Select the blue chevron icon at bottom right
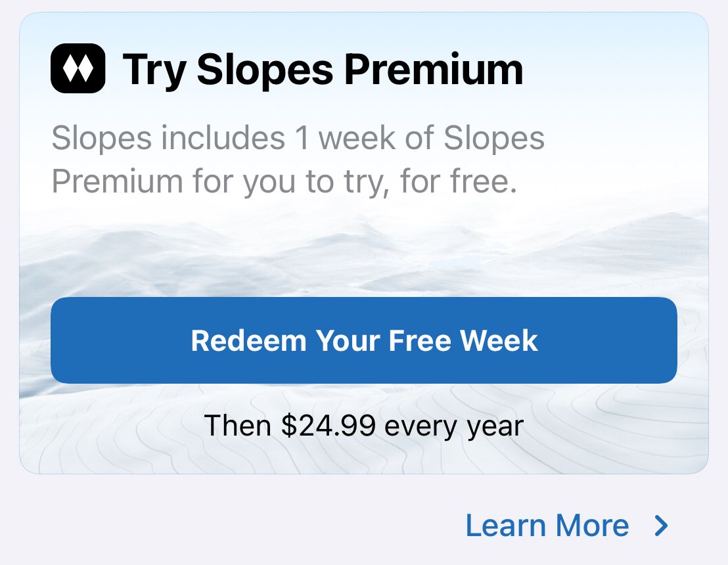The height and width of the screenshot is (565, 728). [x=661, y=526]
